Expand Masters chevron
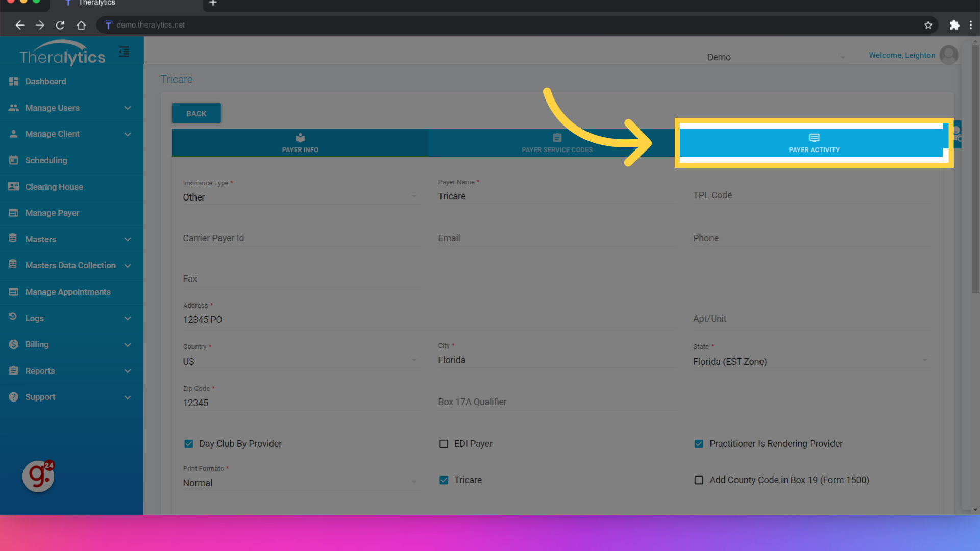The image size is (980, 551). (x=128, y=239)
